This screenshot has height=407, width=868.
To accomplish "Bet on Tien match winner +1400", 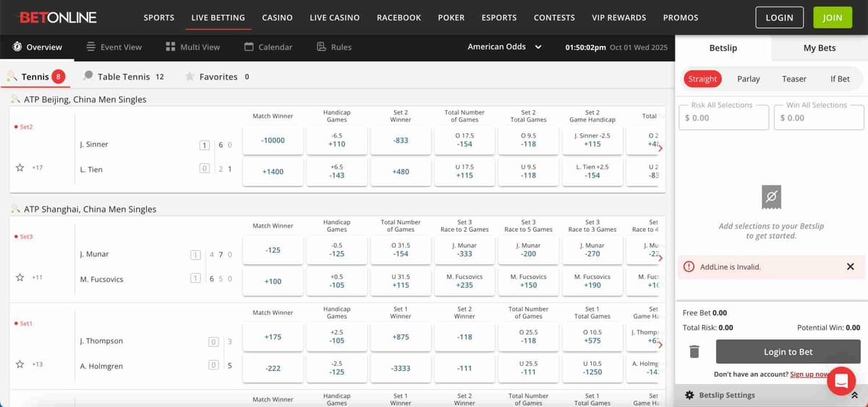I will [x=273, y=172].
